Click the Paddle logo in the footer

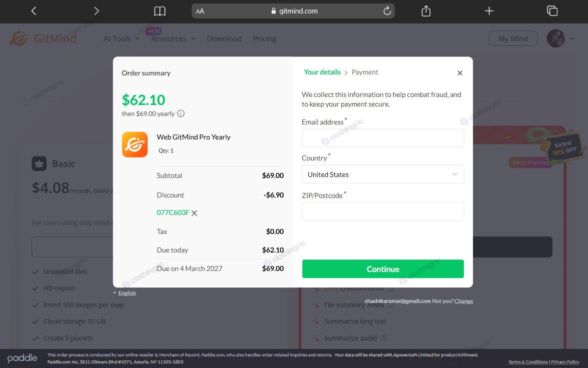coord(22,358)
